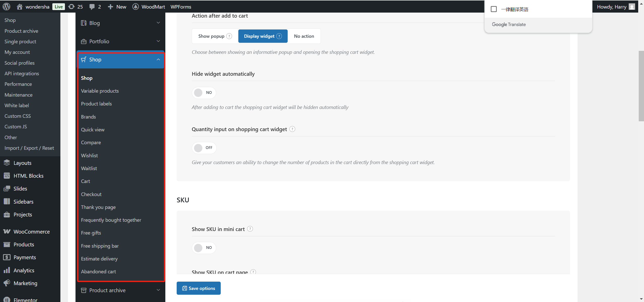644x302 pixels.
Task: Open the comments bubble icon
Action: (x=92, y=7)
